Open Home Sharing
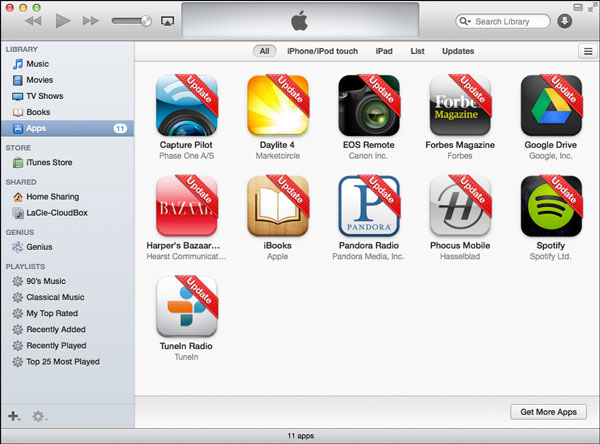 click(x=67, y=197)
